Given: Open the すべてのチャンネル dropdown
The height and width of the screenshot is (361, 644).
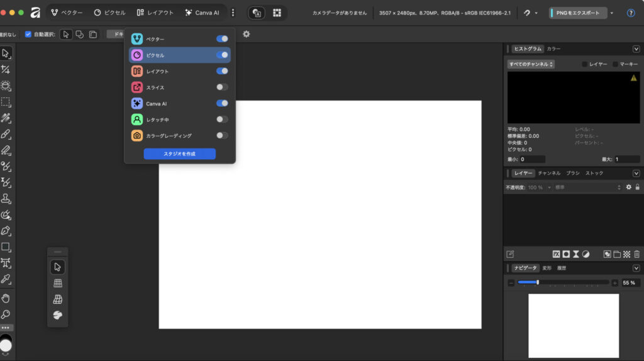Looking at the screenshot, I should pyautogui.click(x=531, y=64).
